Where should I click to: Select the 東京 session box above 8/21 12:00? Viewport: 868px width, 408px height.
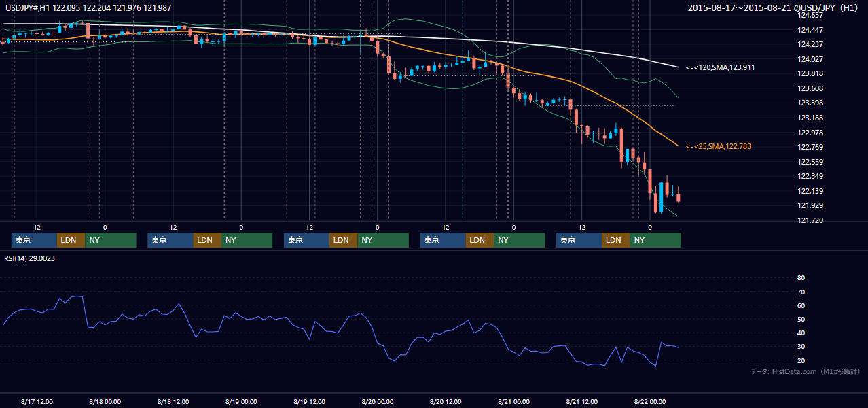[x=579, y=240]
